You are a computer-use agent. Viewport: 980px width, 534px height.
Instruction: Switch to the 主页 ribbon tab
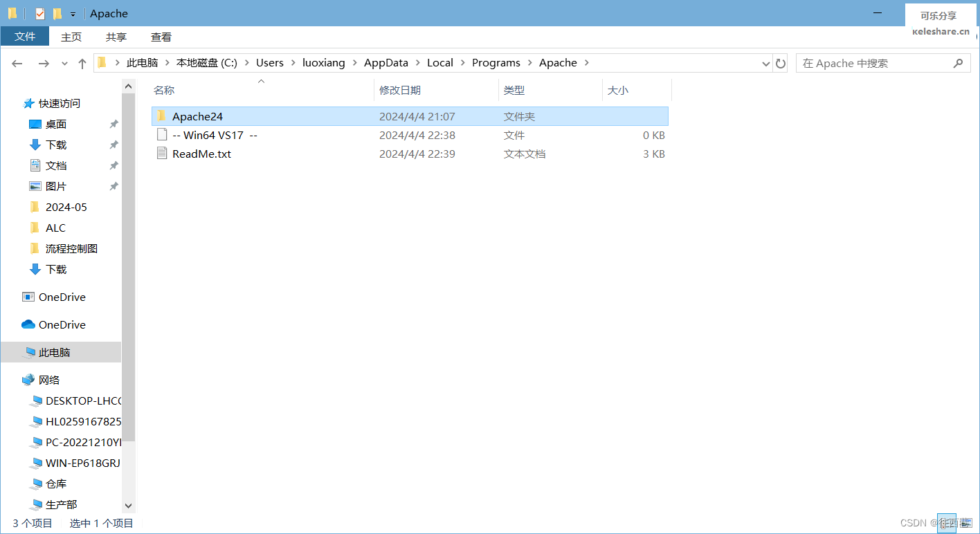[71, 37]
